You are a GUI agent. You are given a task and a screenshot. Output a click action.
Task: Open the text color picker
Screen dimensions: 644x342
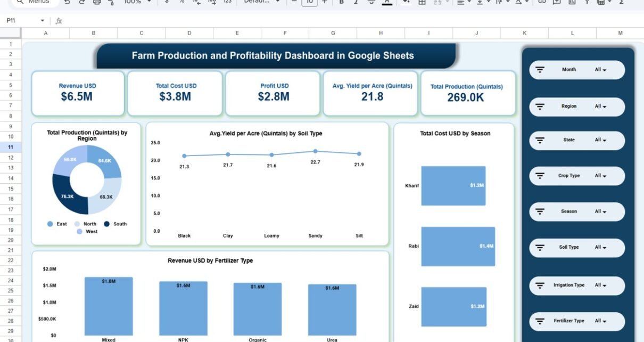[387, 2]
